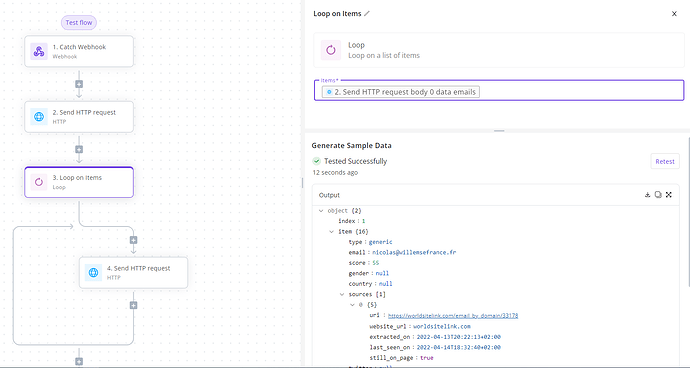Collapse the root object node
The image size is (690, 368).
(x=321, y=211)
